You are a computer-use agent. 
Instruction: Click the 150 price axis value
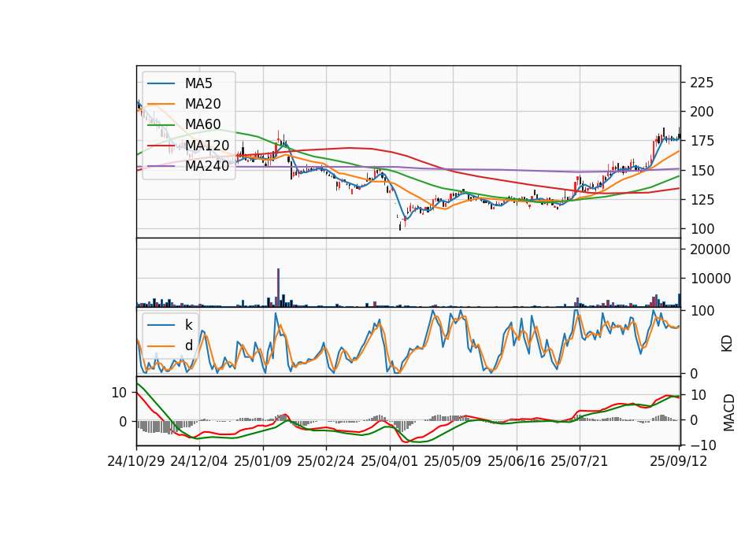point(702,171)
